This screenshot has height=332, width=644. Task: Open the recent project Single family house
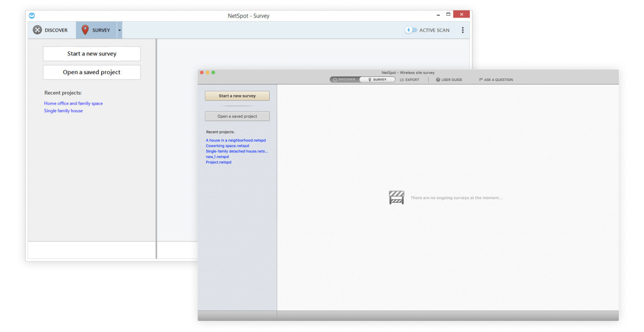point(63,111)
